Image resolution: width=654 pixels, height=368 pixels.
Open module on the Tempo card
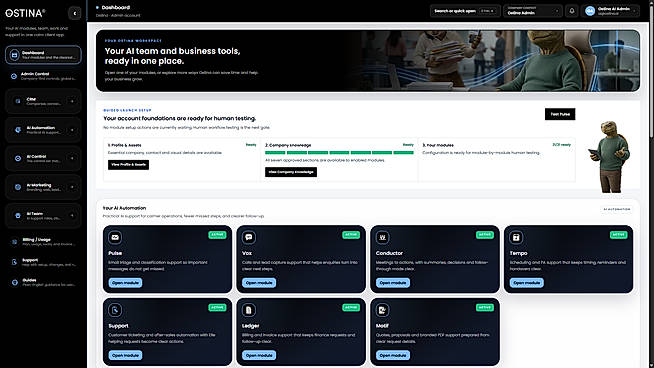tap(526, 283)
